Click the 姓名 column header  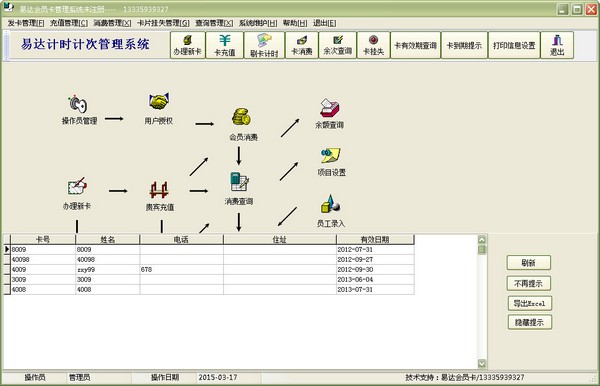(108, 239)
